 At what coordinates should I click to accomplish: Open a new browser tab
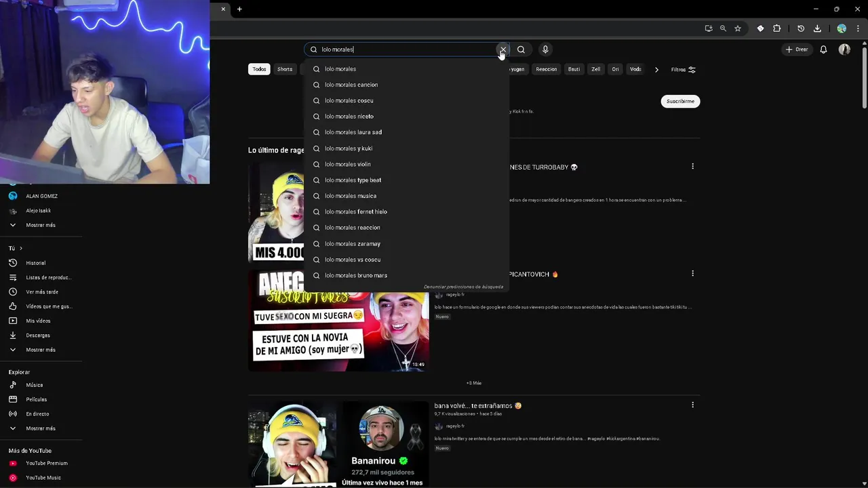(x=239, y=9)
